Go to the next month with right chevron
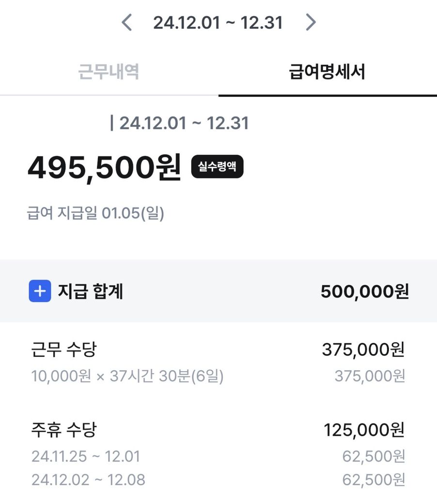This screenshot has width=437, height=504. coord(311,22)
